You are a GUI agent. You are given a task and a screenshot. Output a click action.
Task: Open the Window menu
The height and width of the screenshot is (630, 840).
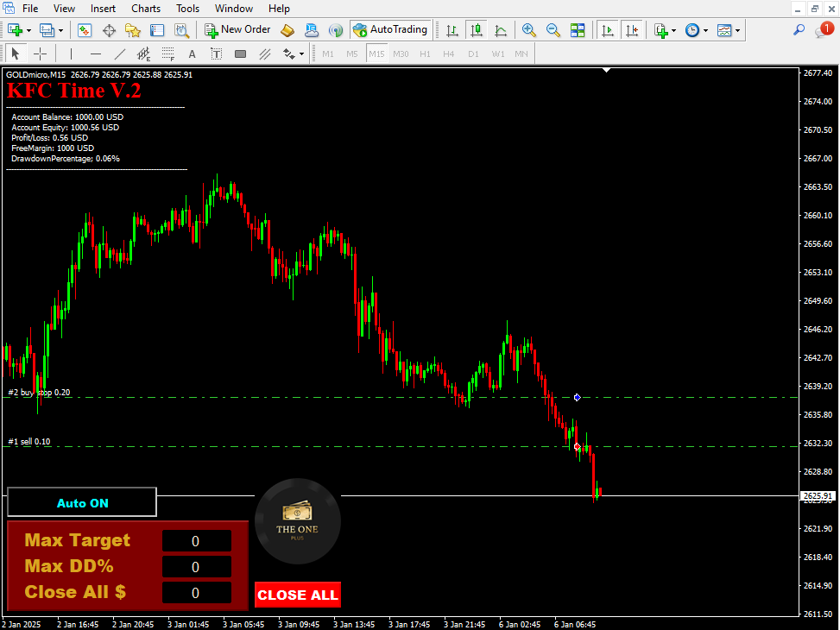234,9
